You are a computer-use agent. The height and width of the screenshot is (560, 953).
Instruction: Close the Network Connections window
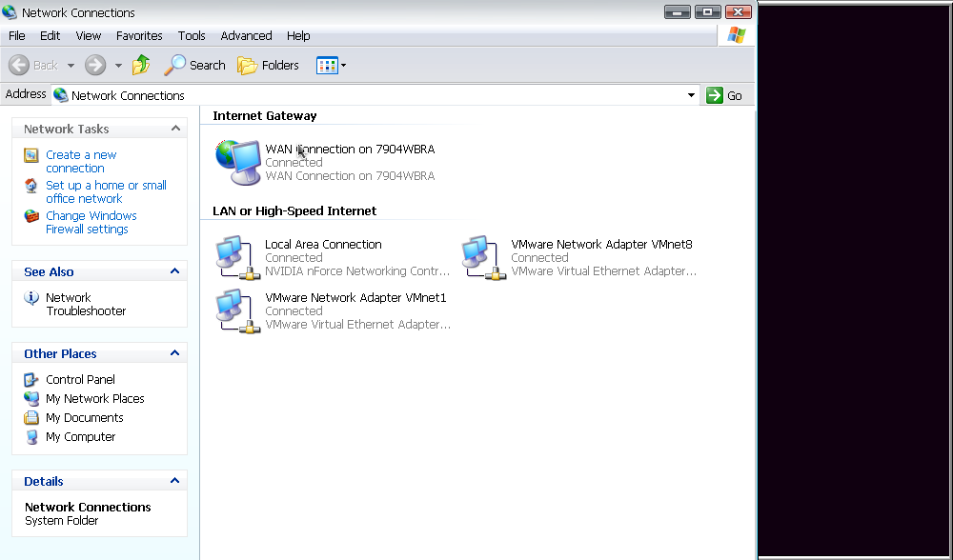[738, 11]
